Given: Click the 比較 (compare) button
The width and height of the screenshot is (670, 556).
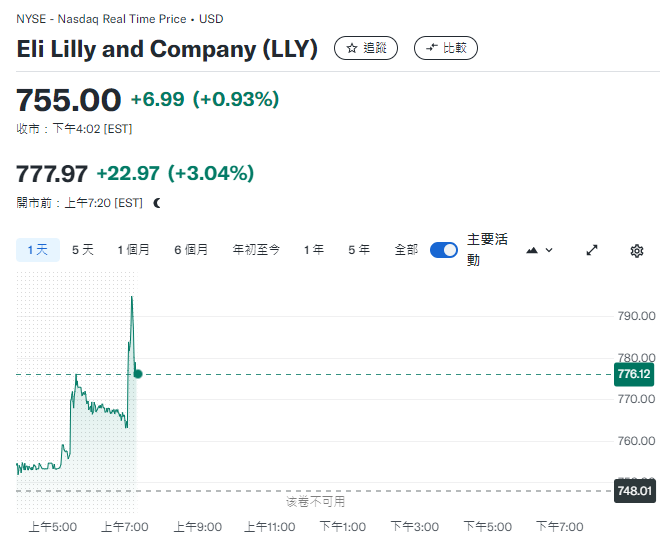Looking at the screenshot, I should [446, 48].
